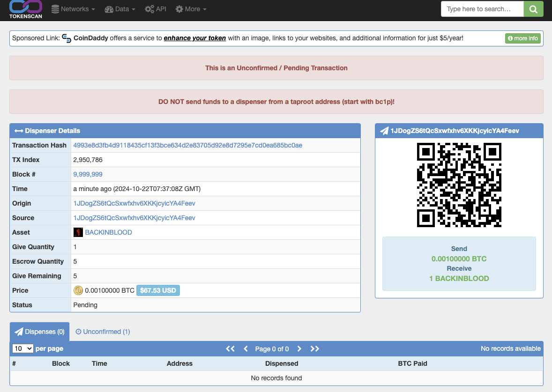The width and height of the screenshot is (552, 392).
Task: Open the Source address link
Action: pyautogui.click(x=134, y=218)
